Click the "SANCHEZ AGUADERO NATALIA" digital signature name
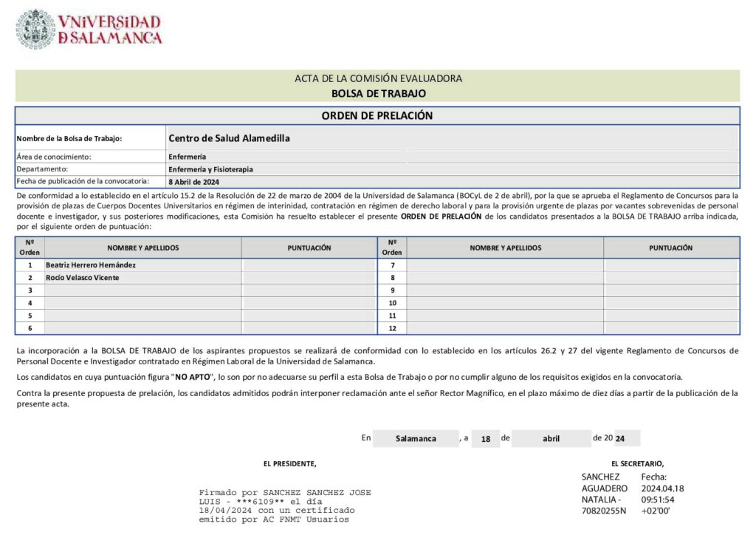 tap(605, 494)
